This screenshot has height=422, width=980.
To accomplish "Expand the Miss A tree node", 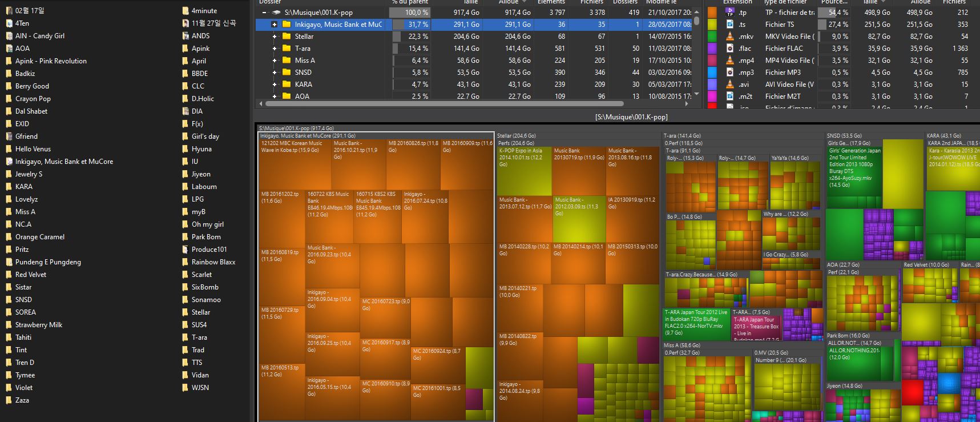I will click(x=274, y=61).
